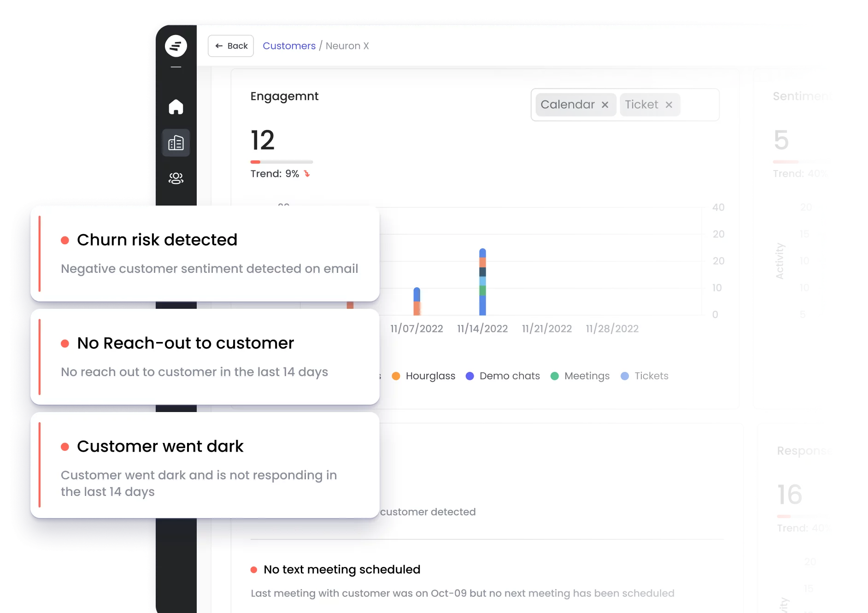Select the Customers building icon in sidebar
The width and height of the screenshot is (868, 613).
176,143
